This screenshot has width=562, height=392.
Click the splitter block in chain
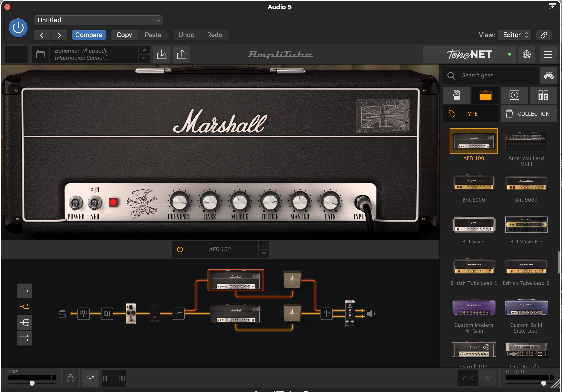pos(178,314)
